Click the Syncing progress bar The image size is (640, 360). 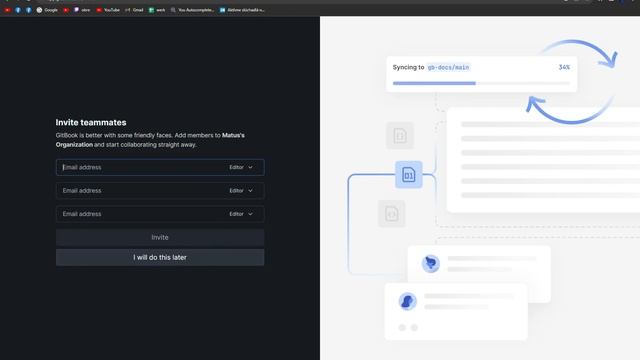tap(481, 83)
